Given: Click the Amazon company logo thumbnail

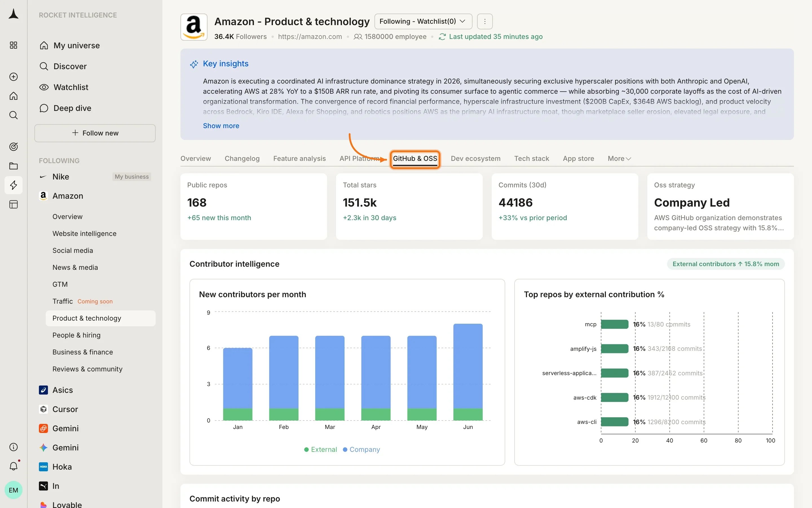Looking at the screenshot, I should pyautogui.click(x=194, y=28).
